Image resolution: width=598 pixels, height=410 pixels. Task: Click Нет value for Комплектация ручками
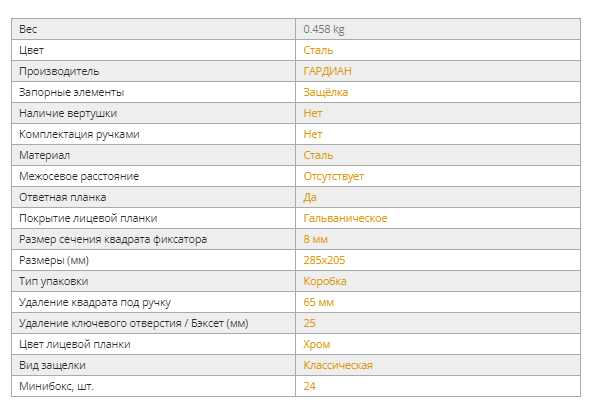313,134
